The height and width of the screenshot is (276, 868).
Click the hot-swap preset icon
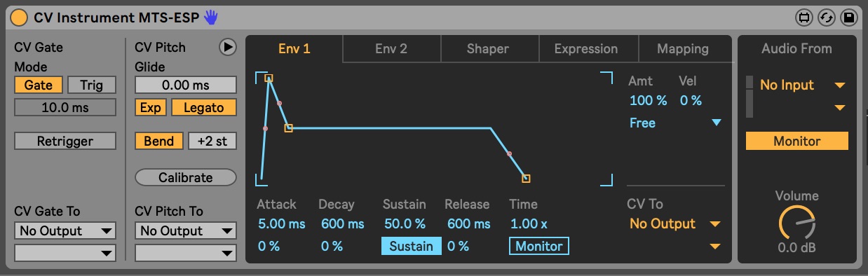(x=827, y=18)
